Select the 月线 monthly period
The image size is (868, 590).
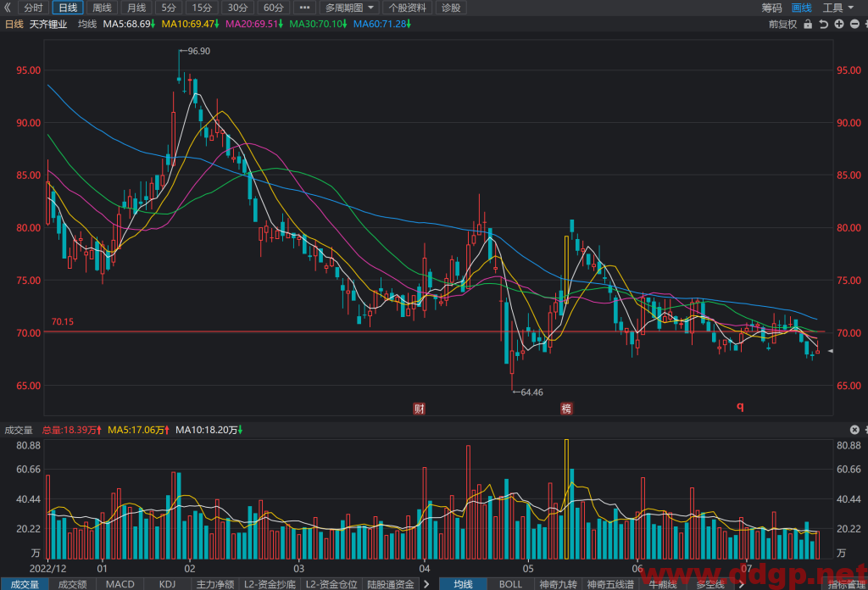pos(136,8)
